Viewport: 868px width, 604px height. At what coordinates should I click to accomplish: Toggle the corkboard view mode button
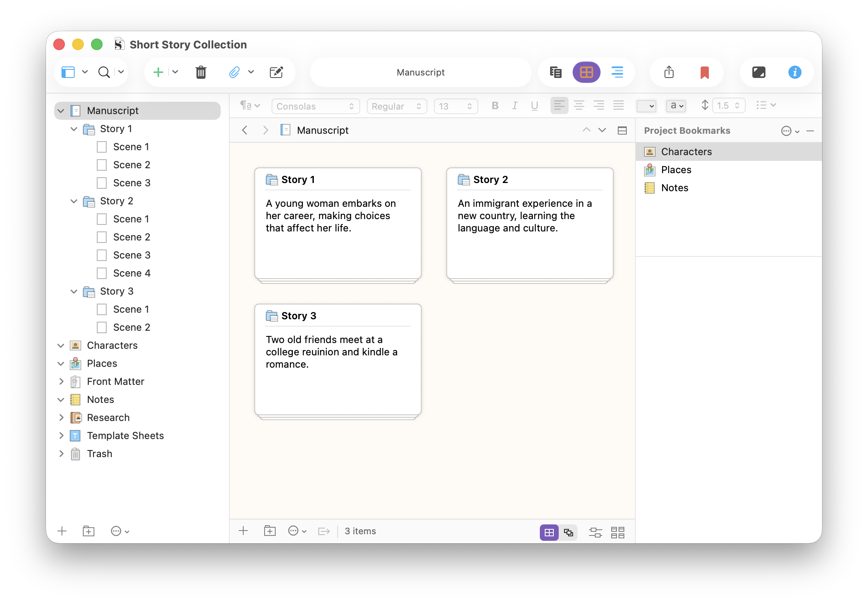click(x=586, y=73)
